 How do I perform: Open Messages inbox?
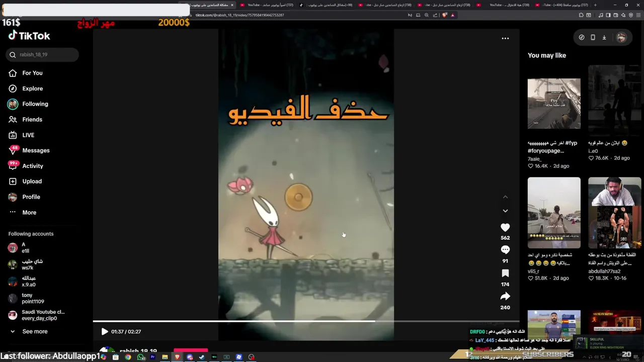click(x=36, y=150)
